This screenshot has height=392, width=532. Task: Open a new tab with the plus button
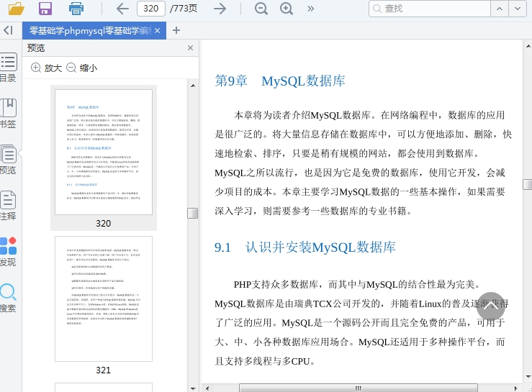(x=176, y=30)
